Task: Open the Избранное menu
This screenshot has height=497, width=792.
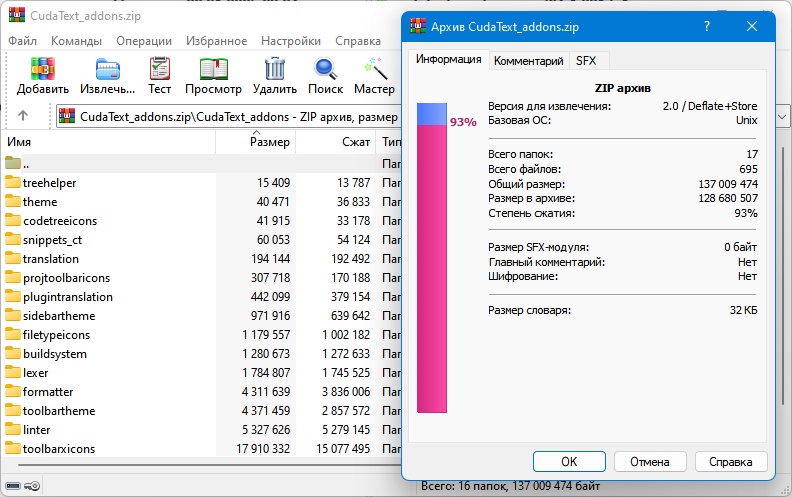Action: pos(217,41)
